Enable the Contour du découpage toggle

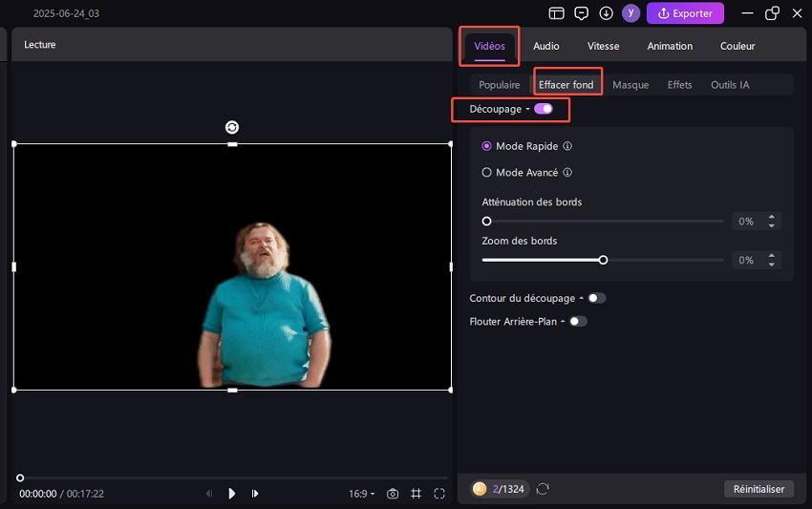596,298
